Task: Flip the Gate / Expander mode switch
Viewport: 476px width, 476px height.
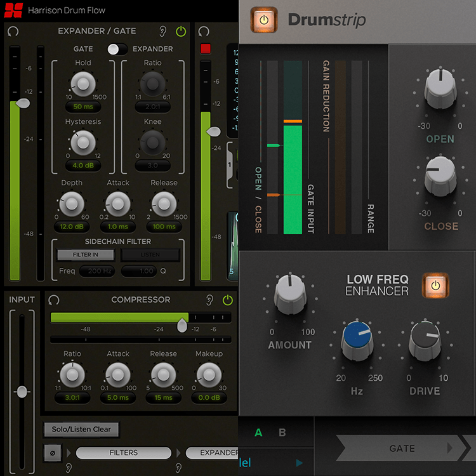Action: pyautogui.click(x=117, y=49)
